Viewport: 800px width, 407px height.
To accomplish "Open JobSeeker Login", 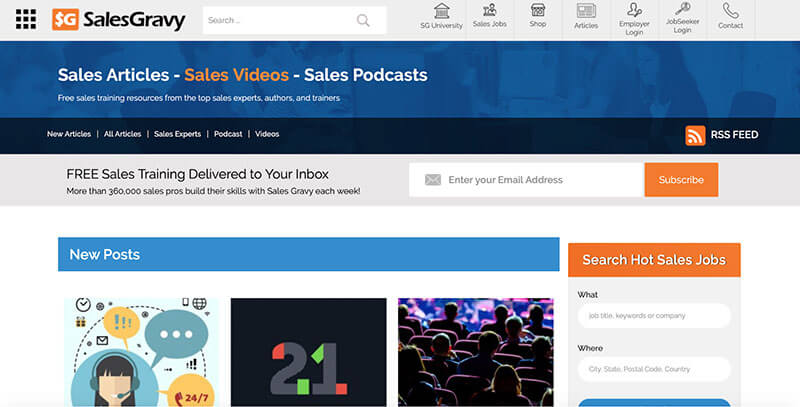I will click(x=682, y=11).
